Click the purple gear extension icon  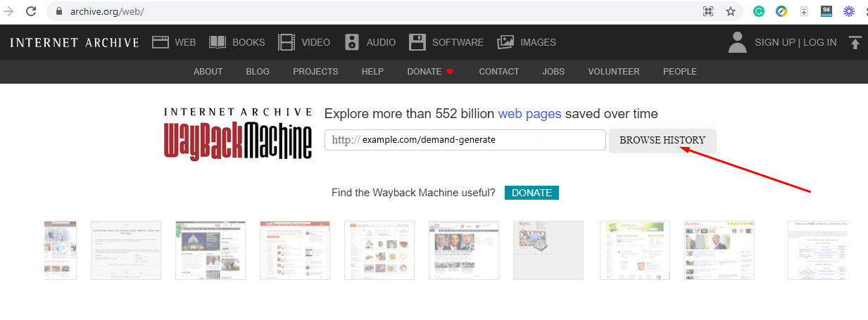[x=849, y=11]
